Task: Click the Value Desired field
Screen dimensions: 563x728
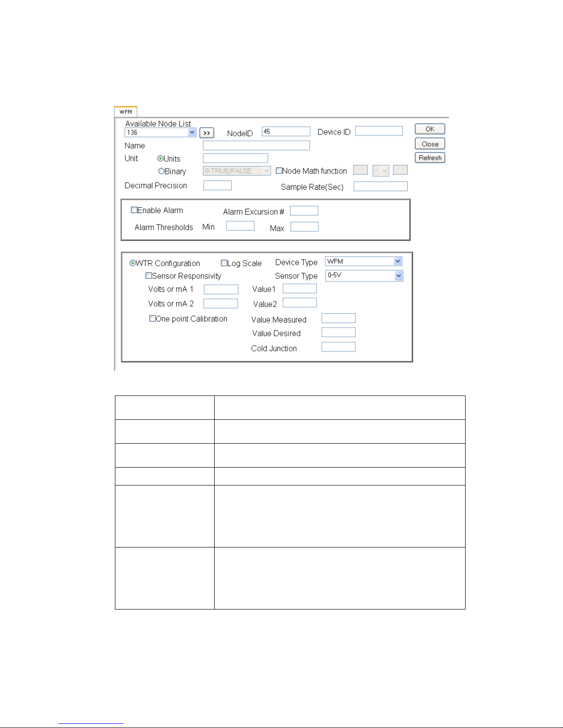Action: [x=339, y=332]
